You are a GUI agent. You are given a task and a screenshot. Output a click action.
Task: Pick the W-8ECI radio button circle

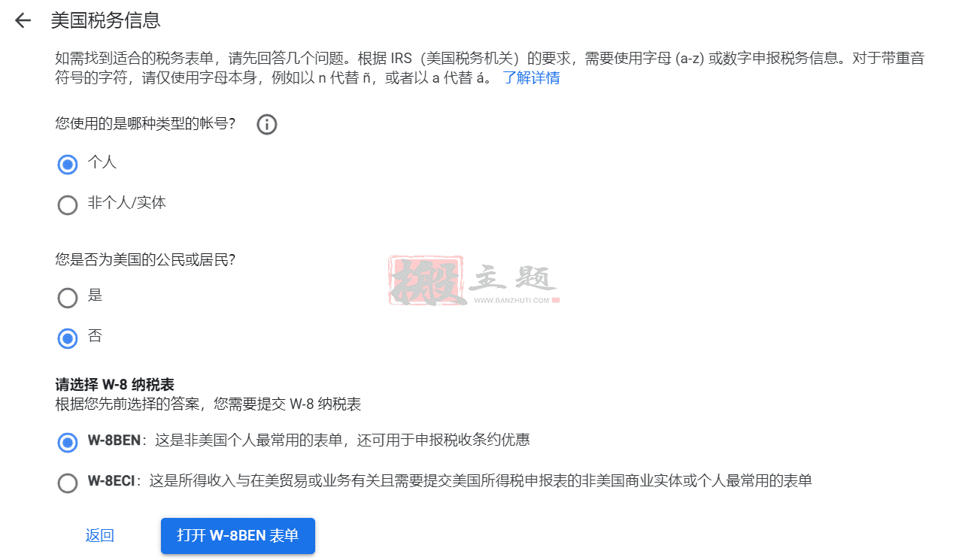coord(68,483)
